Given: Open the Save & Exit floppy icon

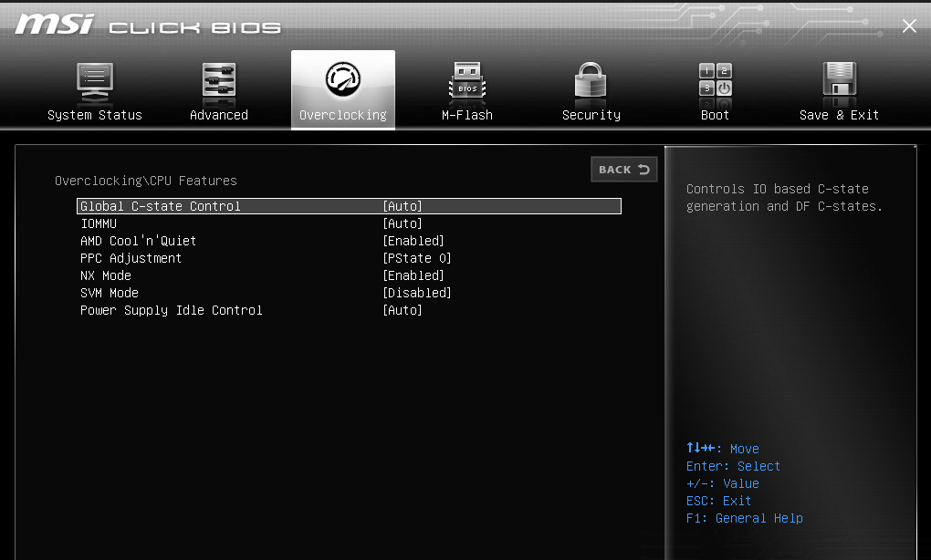Looking at the screenshot, I should click(x=839, y=79).
